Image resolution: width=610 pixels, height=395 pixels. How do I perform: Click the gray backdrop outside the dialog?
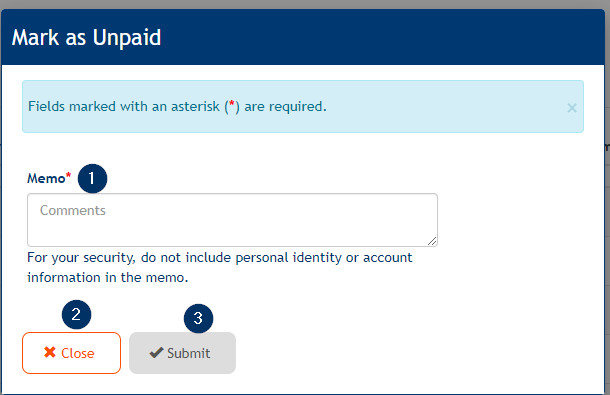click(305, 4)
